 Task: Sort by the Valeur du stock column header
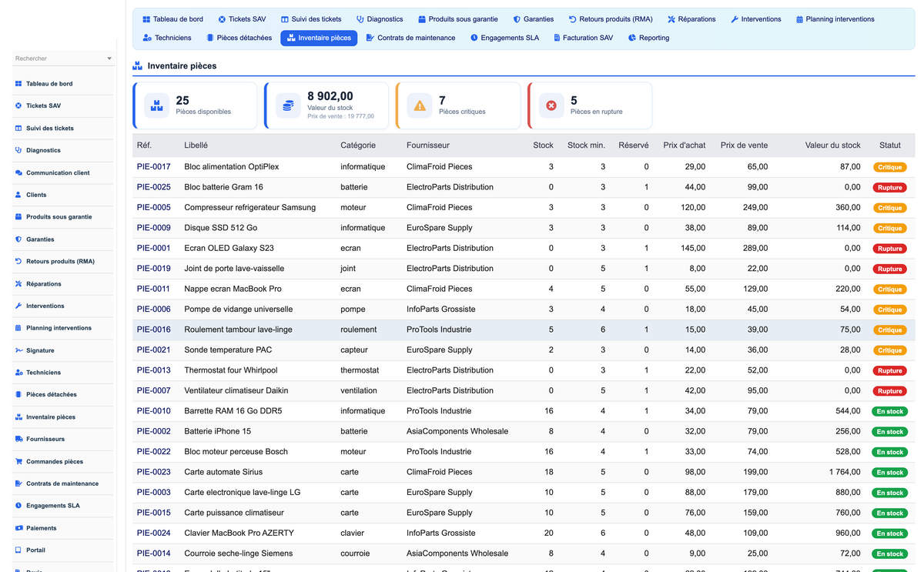point(833,146)
